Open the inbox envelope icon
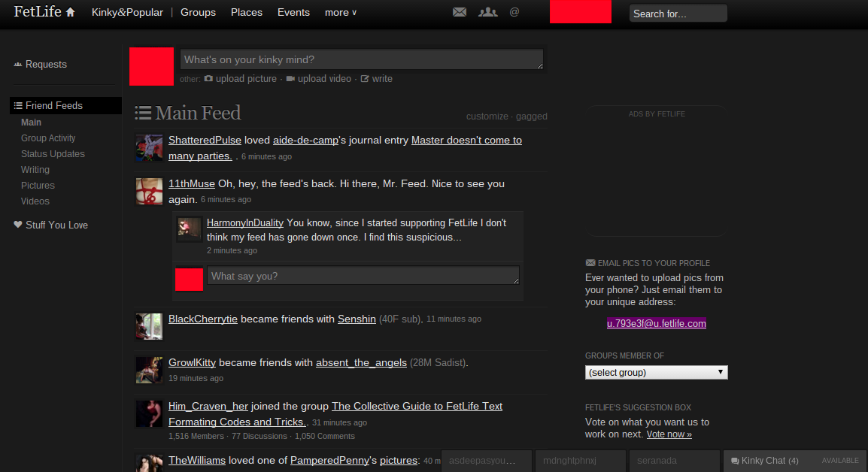Image resolution: width=868 pixels, height=472 pixels. click(x=460, y=12)
